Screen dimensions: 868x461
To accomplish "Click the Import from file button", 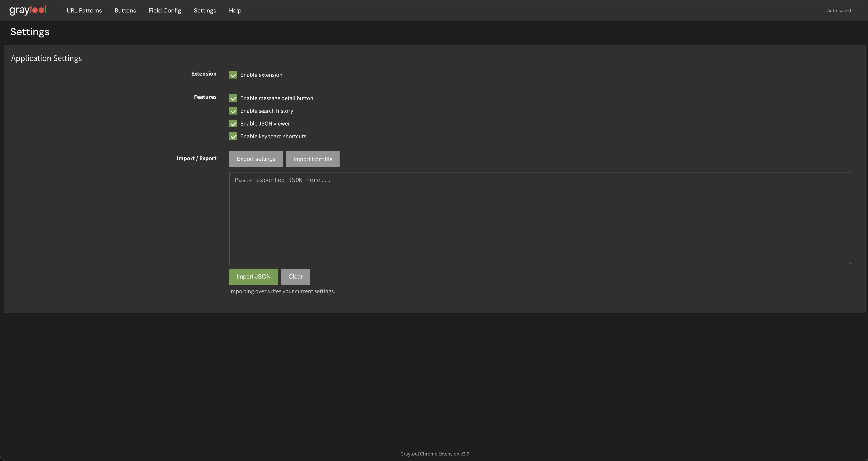I will pyautogui.click(x=312, y=159).
